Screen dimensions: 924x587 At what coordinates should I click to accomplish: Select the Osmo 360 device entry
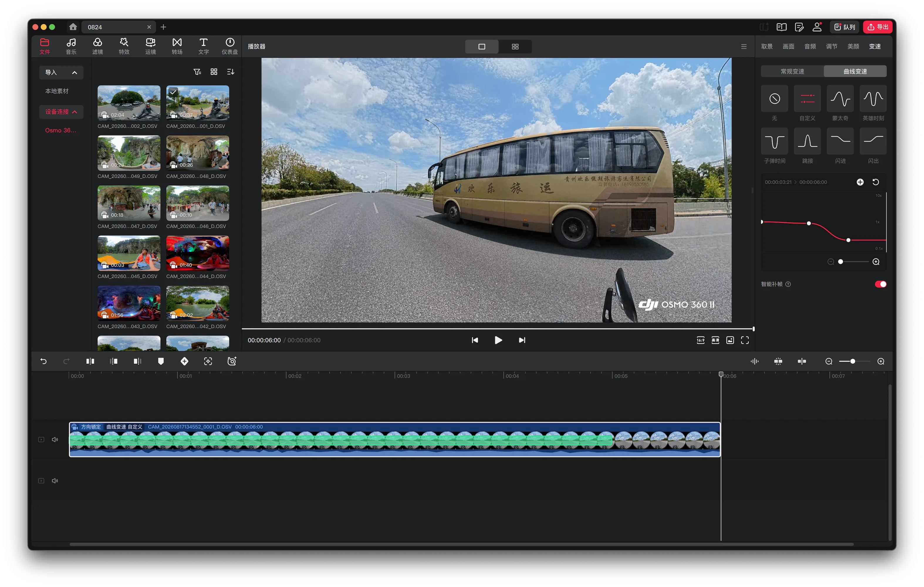61,131
